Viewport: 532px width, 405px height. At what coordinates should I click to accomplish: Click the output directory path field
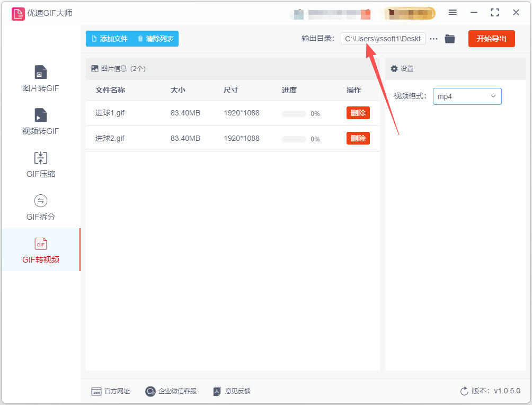tap(383, 39)
